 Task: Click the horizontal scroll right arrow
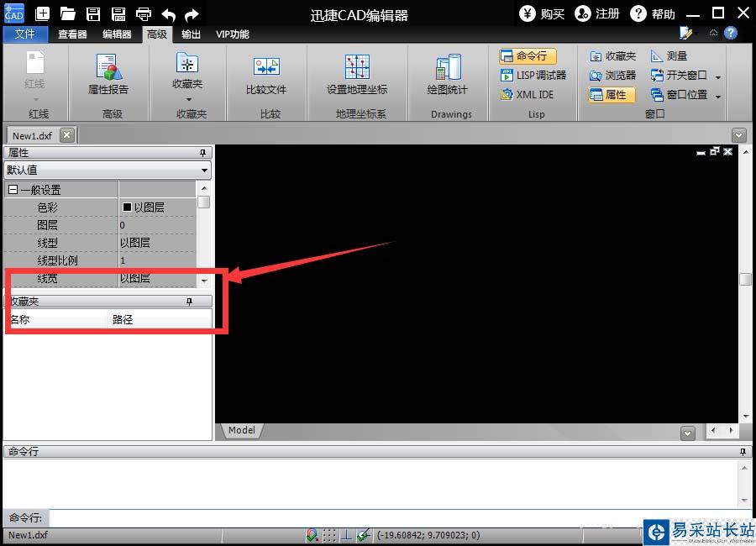tap(731, 430)
